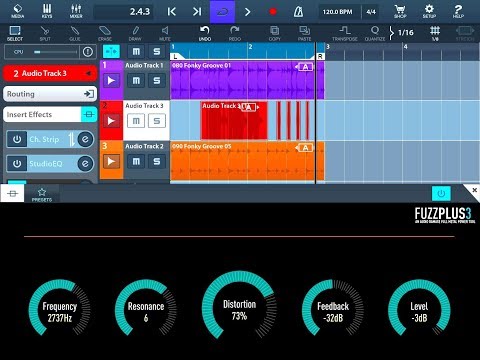
Task: Mute Audio Track 2
Action: [136, 161]
